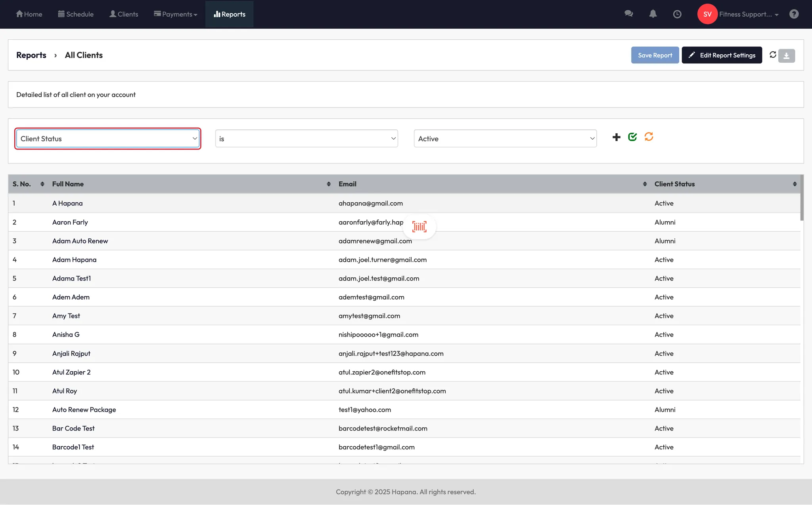Open notifications bell icon

(653, 14)
